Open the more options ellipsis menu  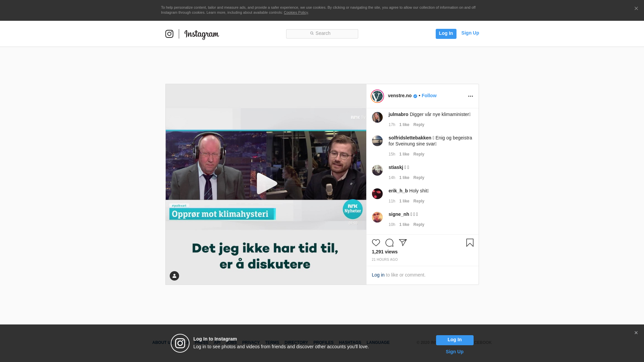470,96
